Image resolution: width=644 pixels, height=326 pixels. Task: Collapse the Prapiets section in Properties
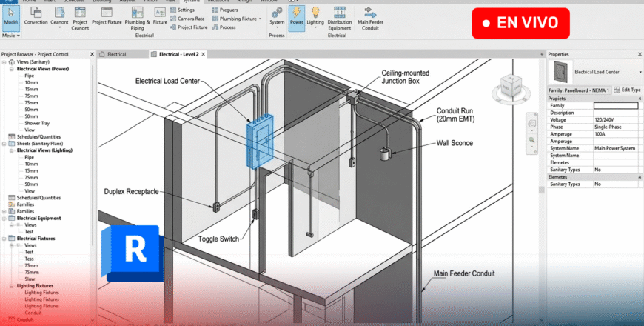coord(639,99)
